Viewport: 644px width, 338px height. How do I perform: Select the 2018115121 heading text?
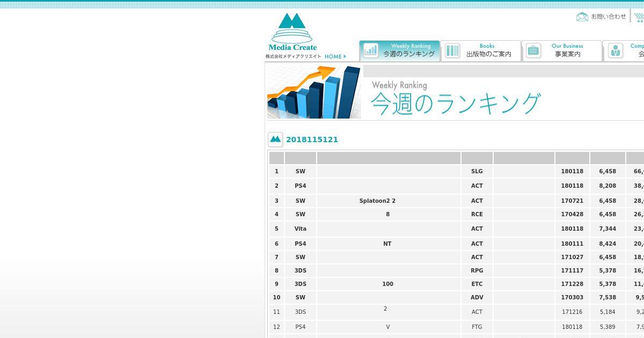(x=312, y=139)
